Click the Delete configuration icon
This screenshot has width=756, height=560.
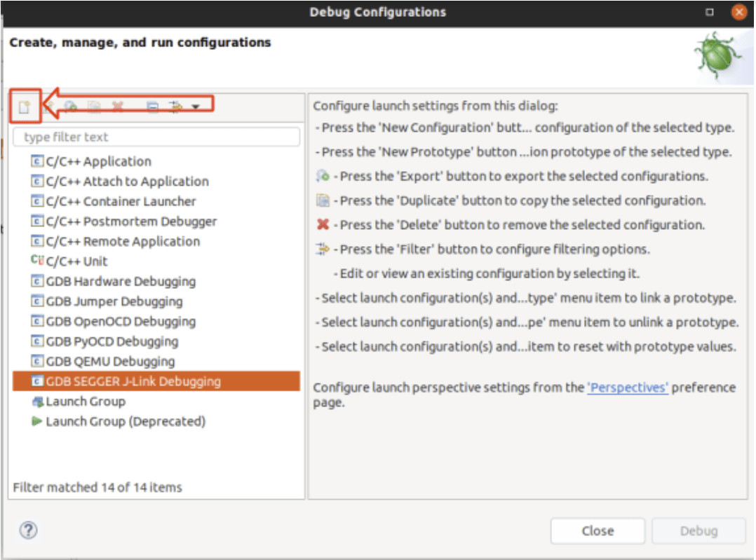[x=117, y=106]
